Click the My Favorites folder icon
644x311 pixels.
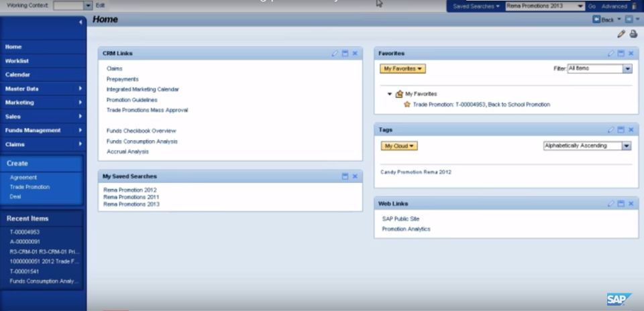tap(399, 94)
